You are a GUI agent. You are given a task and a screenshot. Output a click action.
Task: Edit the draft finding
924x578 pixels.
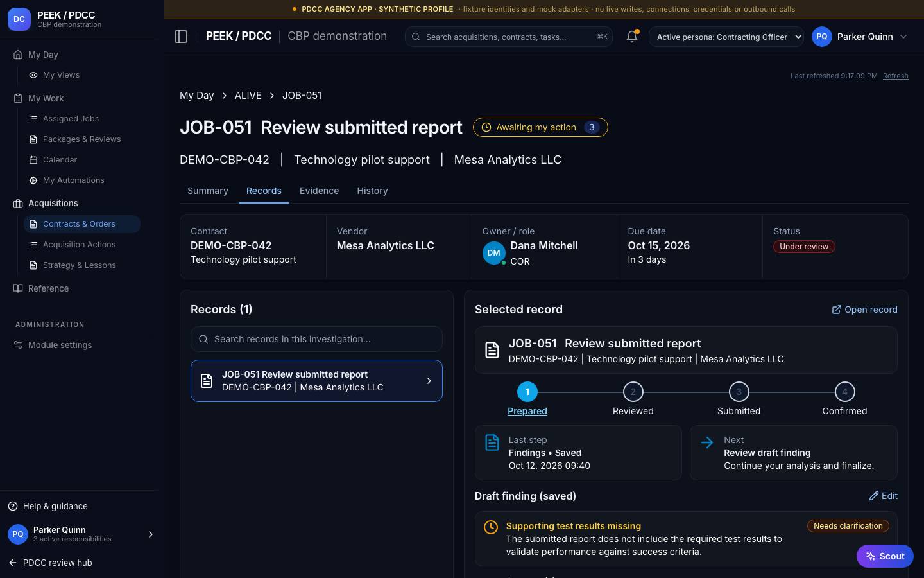click(x=883, y=496)
